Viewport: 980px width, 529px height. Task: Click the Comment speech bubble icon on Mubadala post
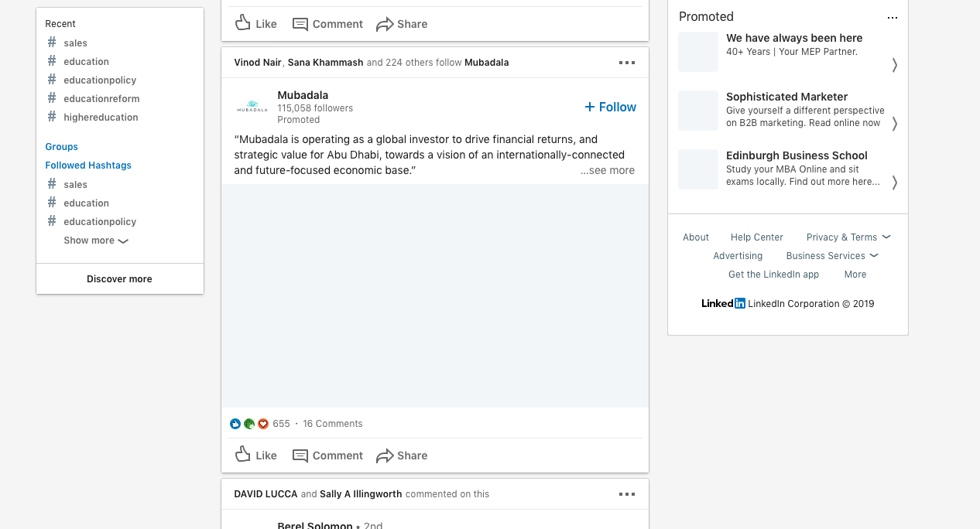click(300, 456)
